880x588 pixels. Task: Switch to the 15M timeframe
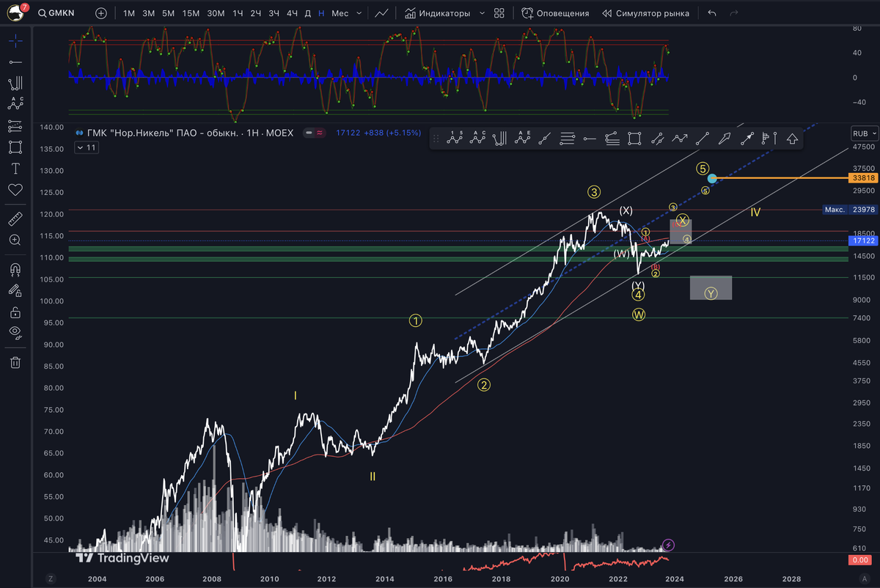pyautogui.click(x=191, y=13)
